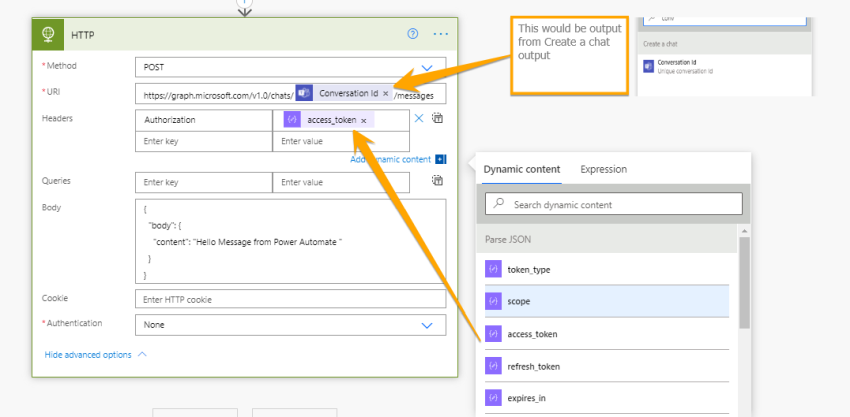Viewport: 850px width, 417px height.
Task: Click the refresh_token item icon
Action: 493,366
